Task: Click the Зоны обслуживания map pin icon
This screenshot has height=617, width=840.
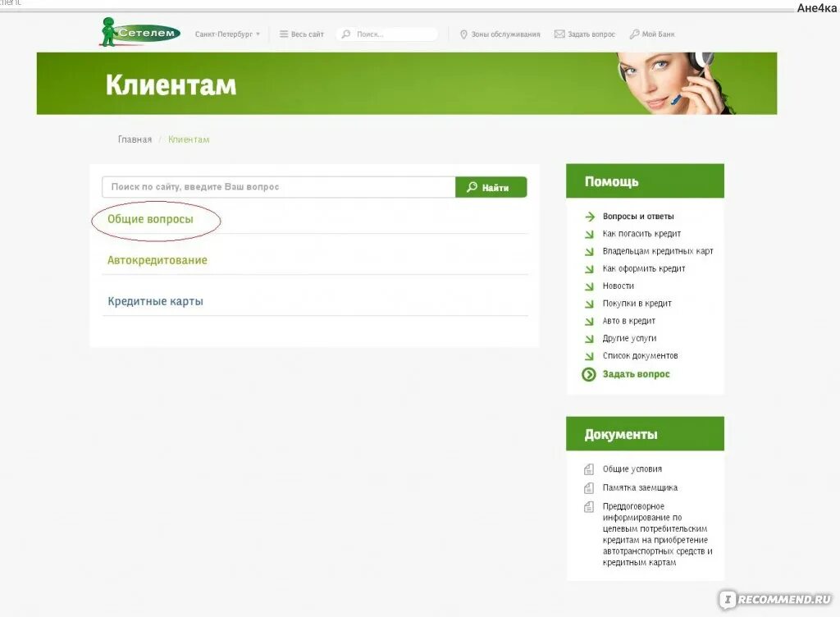Action: pyautogui.click(x=464, y=34)
